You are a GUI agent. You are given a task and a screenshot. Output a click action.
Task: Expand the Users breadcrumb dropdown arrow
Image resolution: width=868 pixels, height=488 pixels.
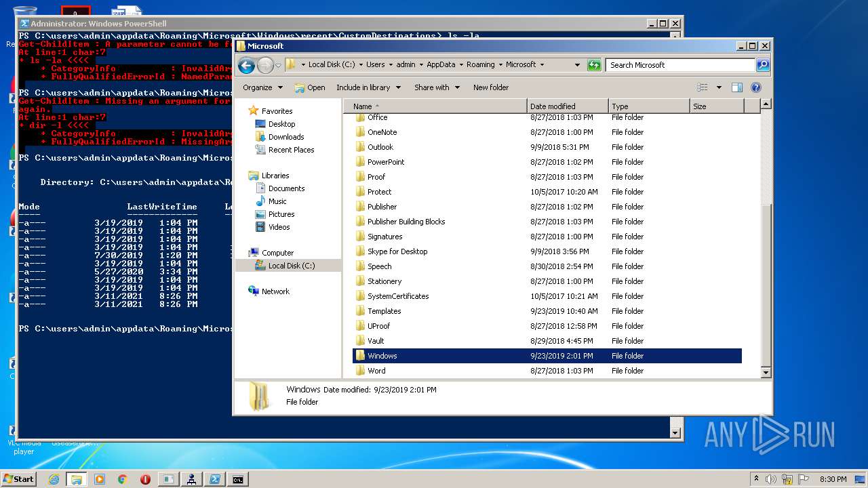[391, 65]
